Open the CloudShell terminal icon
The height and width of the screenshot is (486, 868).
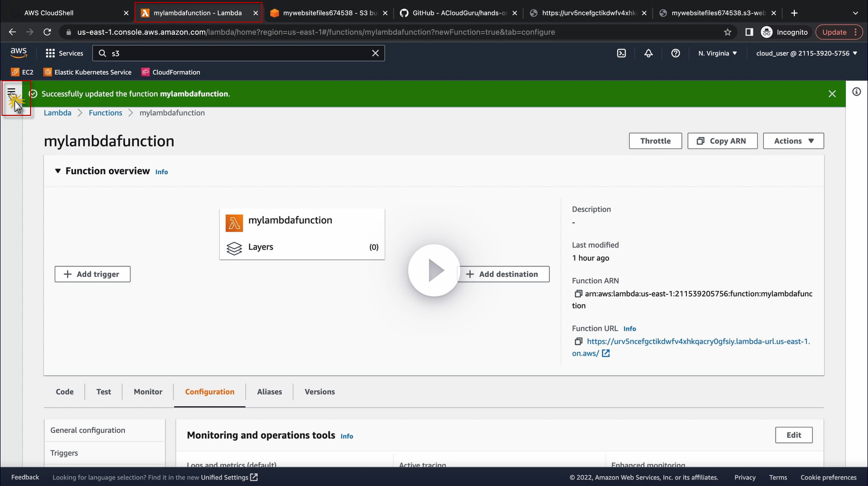click(621, 53)
